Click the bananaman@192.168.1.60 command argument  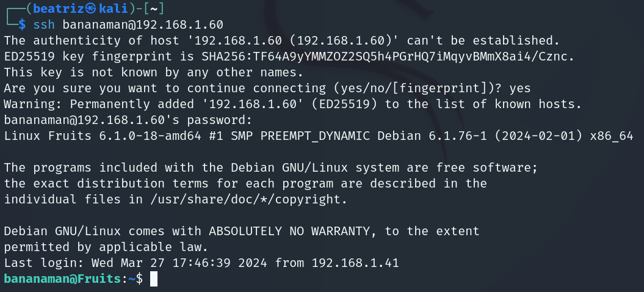143,24
